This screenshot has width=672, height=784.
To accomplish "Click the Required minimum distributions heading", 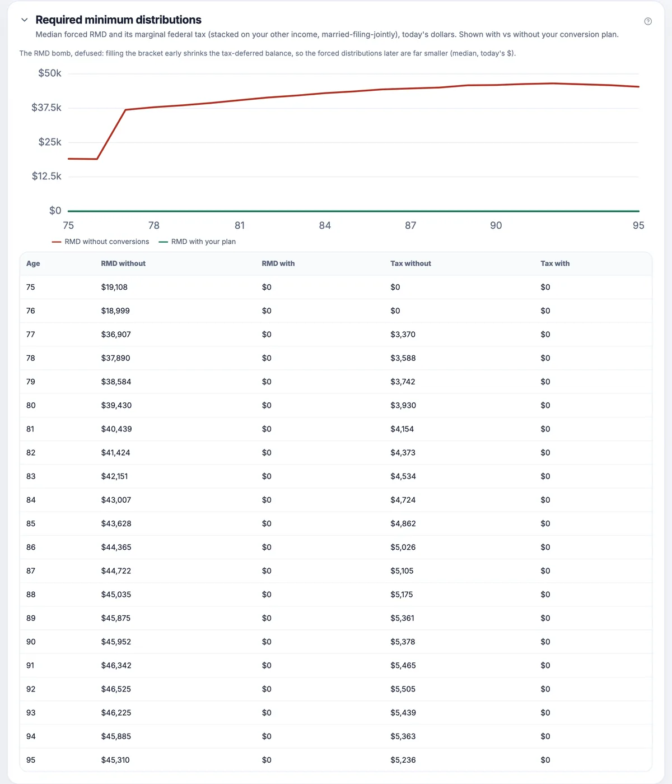I will [118, 20].
